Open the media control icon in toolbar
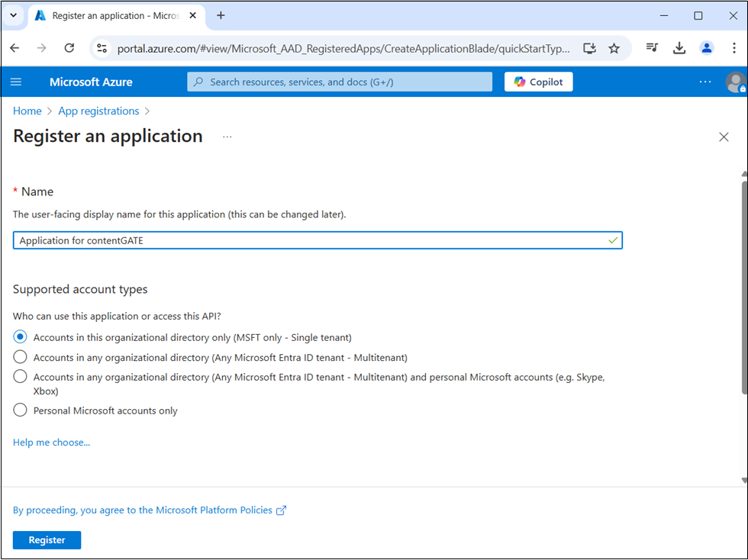This screenshot has height=560, width=748. tap(652, 48)
